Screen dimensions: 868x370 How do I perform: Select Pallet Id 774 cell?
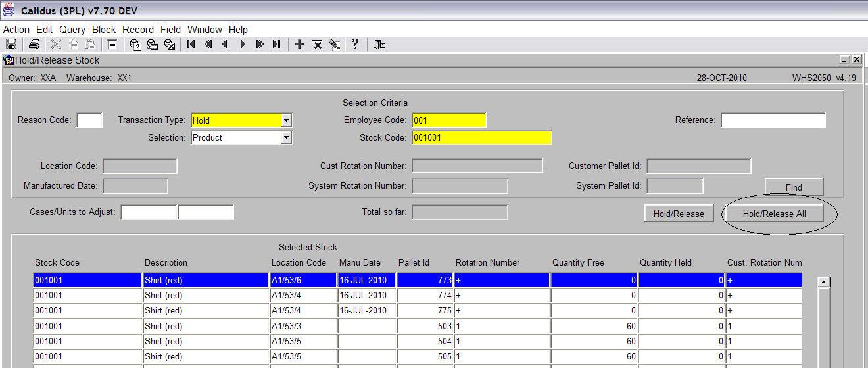[x=425, y=296]
